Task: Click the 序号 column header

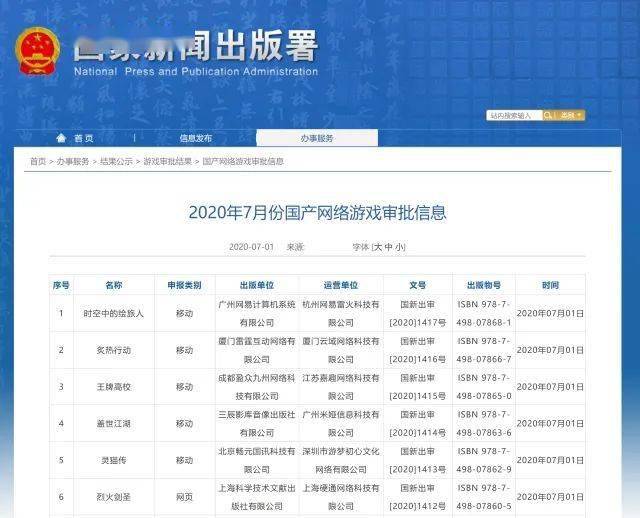Action: click(x=61, y=285)
